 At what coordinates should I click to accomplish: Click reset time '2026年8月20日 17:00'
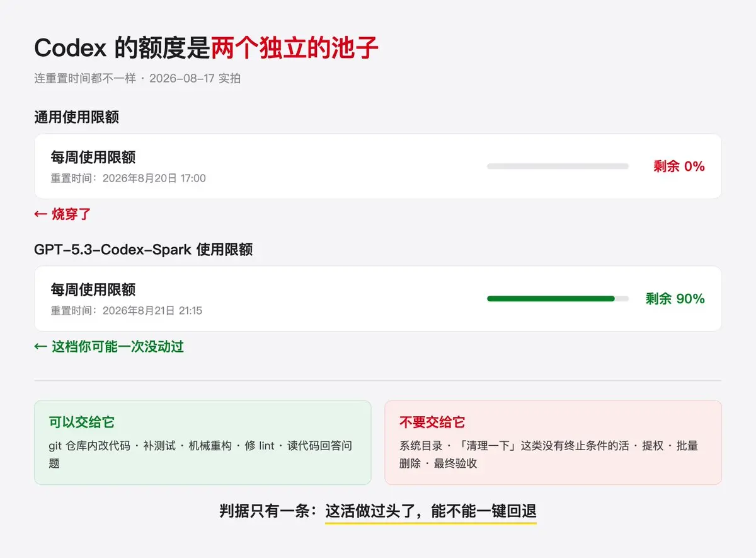coord(154,178)
